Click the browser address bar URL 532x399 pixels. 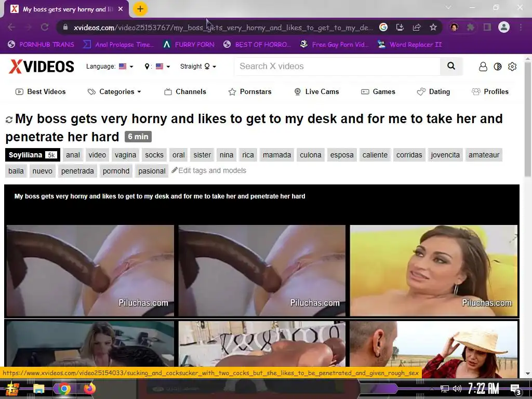(223, 28)
